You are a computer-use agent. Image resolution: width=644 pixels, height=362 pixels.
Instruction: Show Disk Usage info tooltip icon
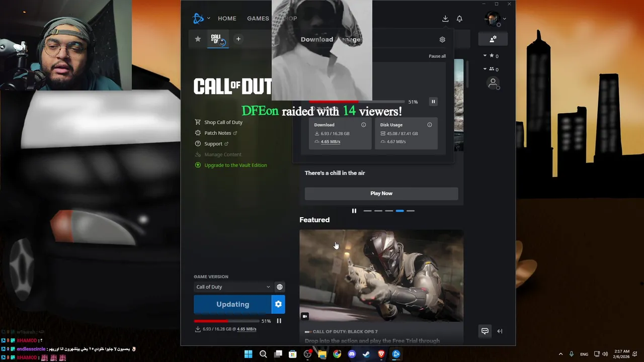pos(429,125)
